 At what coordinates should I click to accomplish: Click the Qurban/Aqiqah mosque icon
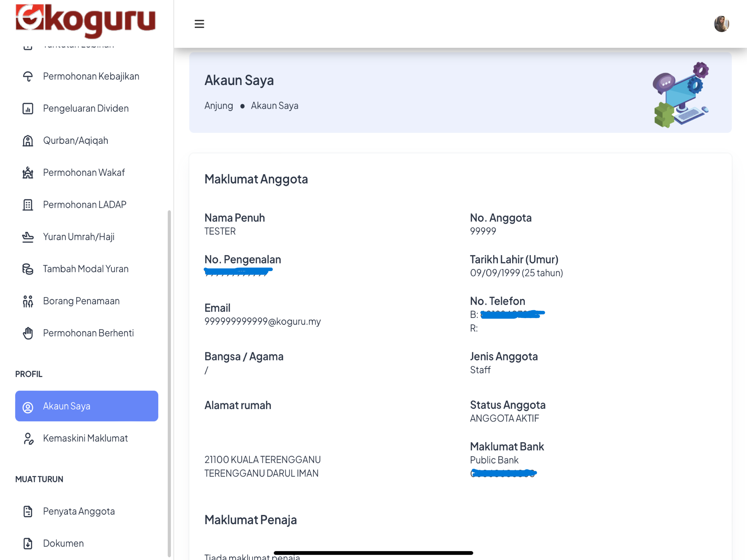point(28,141)
